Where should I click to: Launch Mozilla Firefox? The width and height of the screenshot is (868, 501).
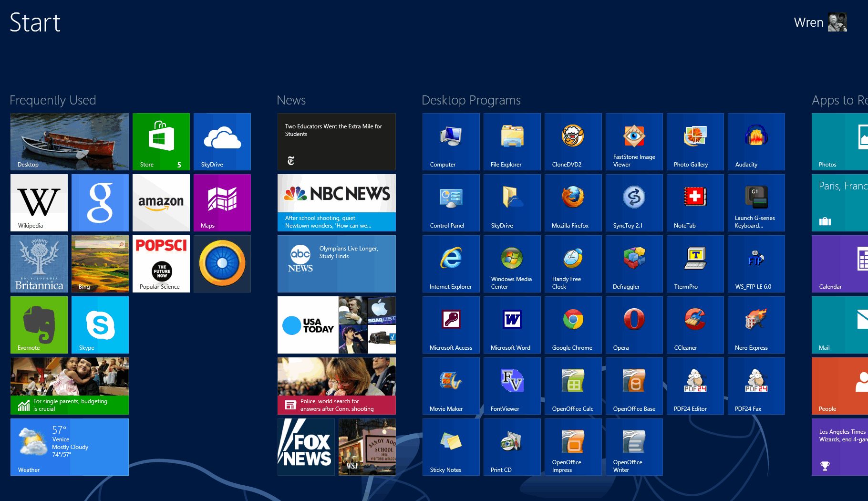point(573,203)
